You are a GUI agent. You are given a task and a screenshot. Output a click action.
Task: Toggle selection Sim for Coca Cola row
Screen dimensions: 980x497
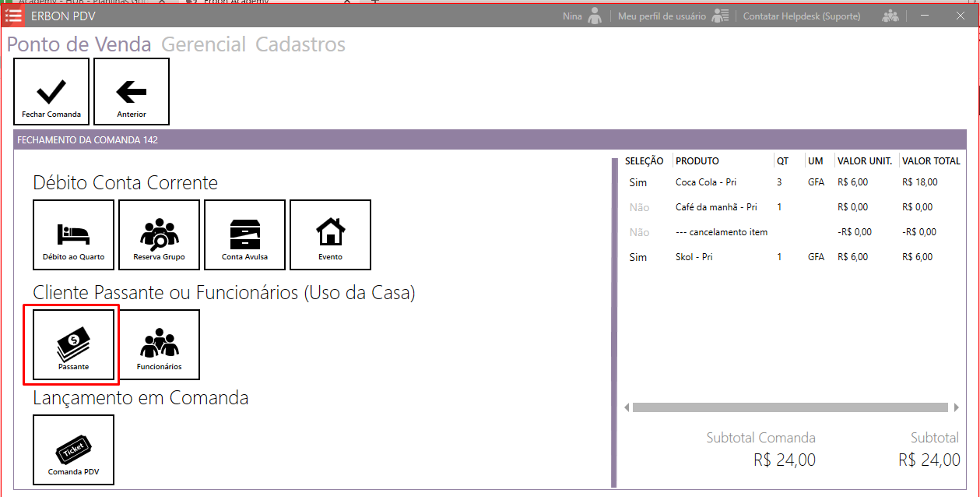(x=638, y=182)
